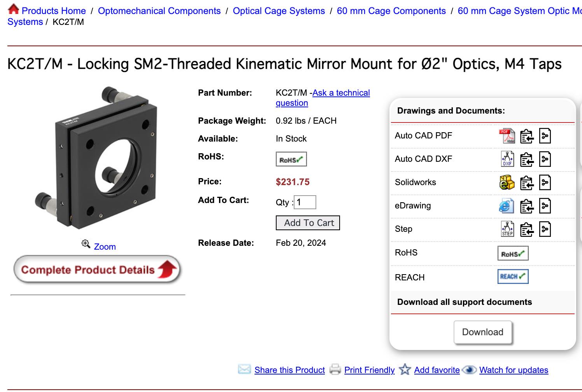
Task: Click clipboard icon in Auto CAD DXF row
Action: click(527, 159)
